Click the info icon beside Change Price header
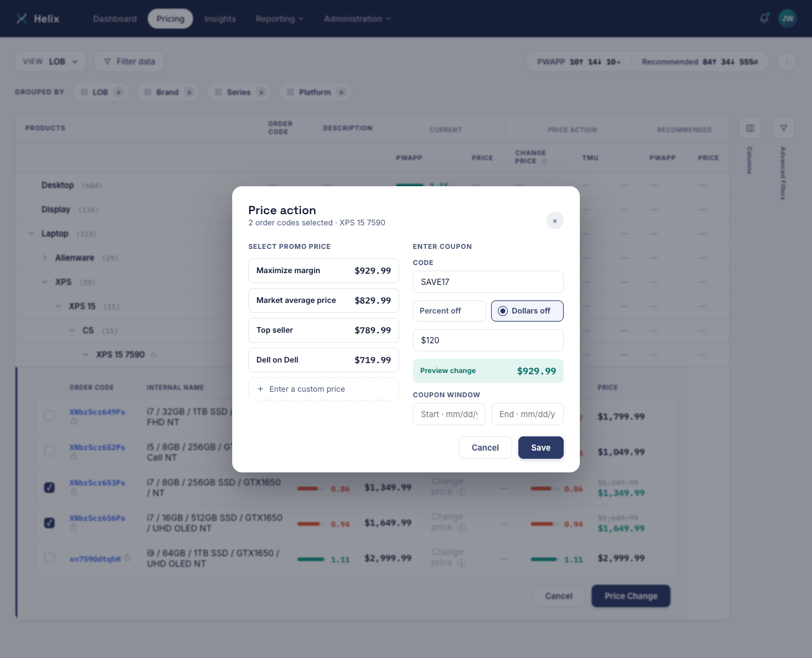Viewport: 812px width, 658px height. 544,161
